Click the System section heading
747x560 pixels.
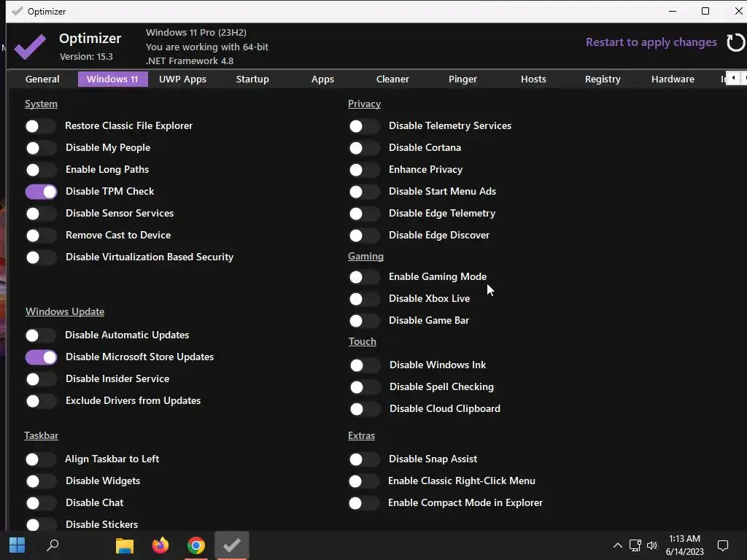pos(41,104)
